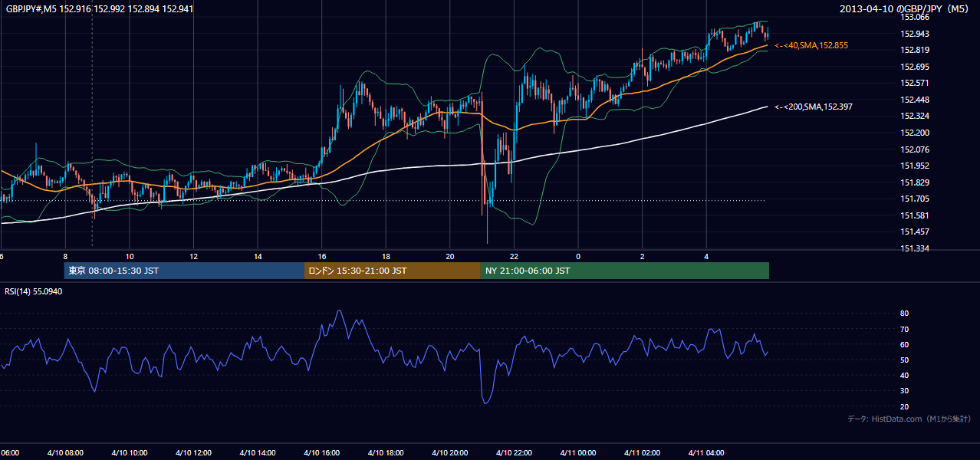Click price axis value 152.695
980x460 pixels.
(x=915, y=67)
